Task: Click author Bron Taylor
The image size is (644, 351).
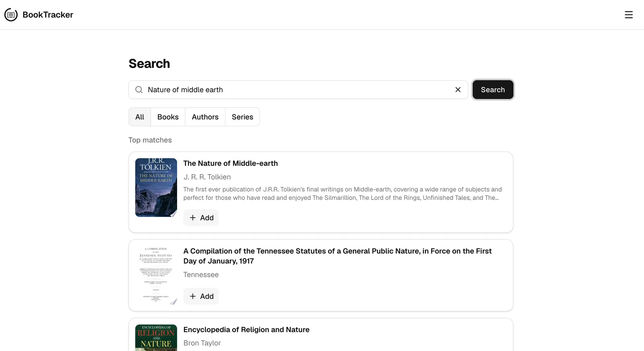Action: [x=202, y=343]
